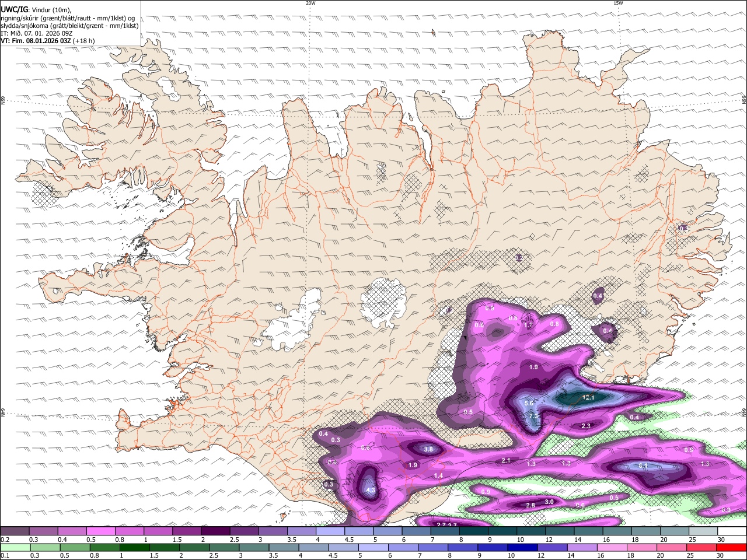The width and height of the screenshot is (747, 560).
Task: Click the 3.8 precipitation value label
Action: click(x=428, y=449)
